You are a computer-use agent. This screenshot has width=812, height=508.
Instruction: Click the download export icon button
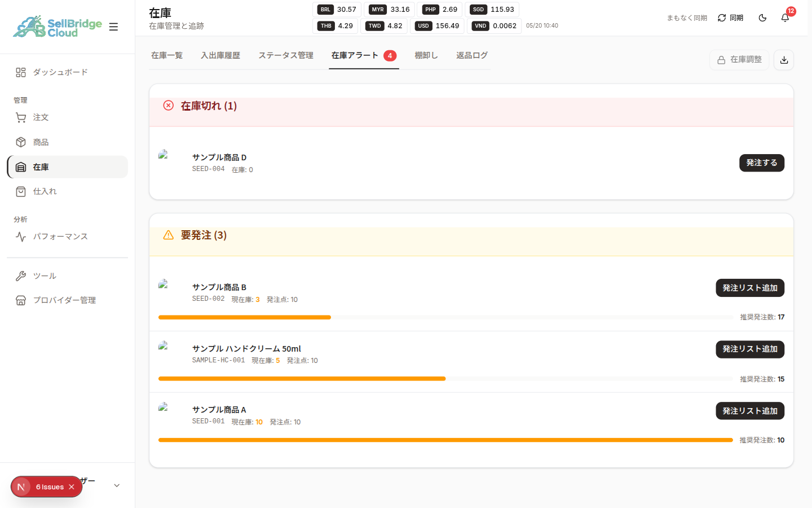[784, 60]
